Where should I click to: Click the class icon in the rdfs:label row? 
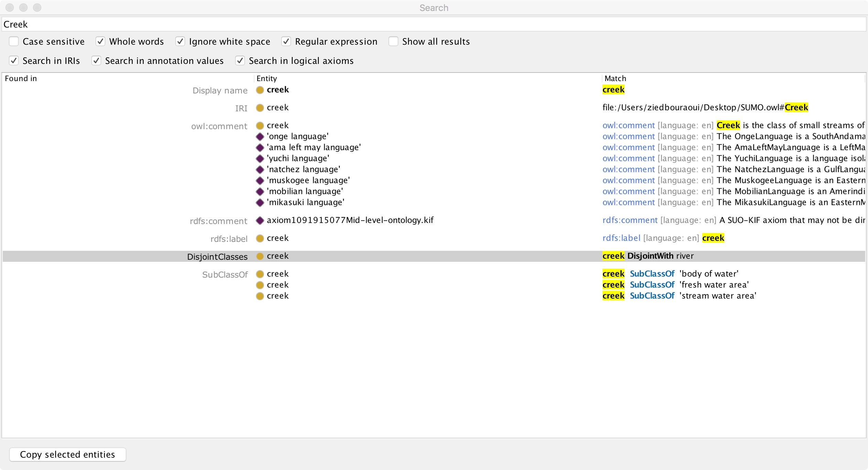click(260, 238)
